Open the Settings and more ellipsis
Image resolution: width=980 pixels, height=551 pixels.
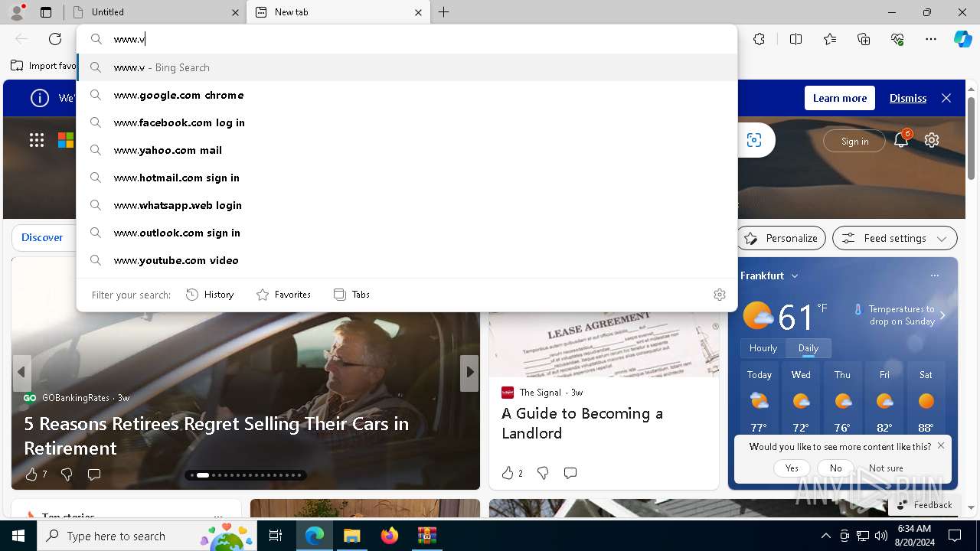tap(931, 39)
